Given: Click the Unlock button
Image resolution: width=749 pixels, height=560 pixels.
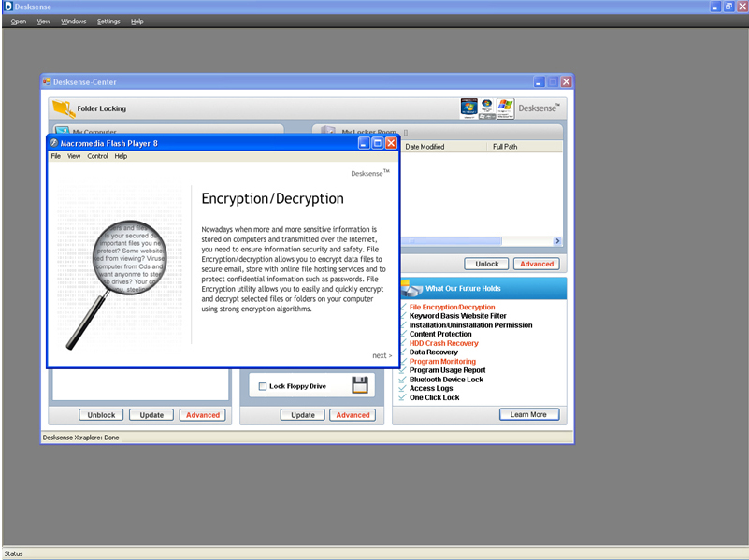Looking at the screenshot, I should tap(487, 264).
